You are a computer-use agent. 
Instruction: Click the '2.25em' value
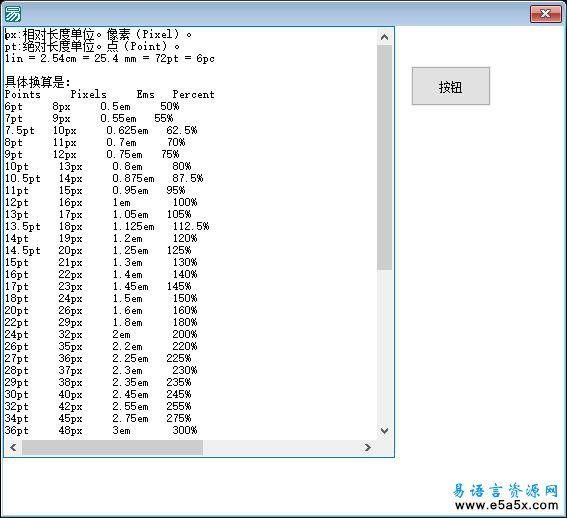click(130, 358)
